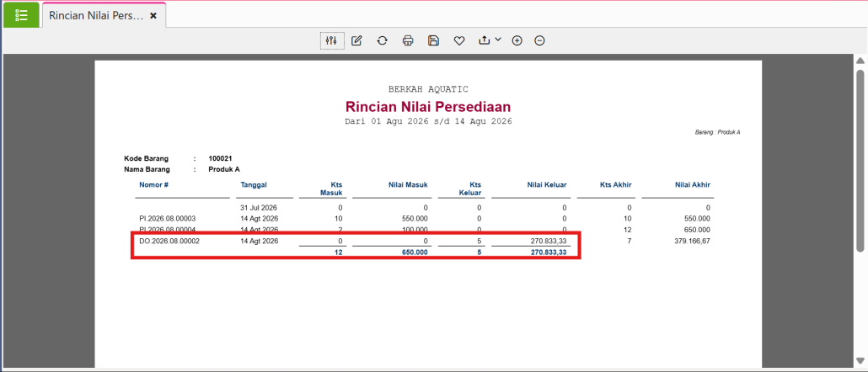Click total Nilai Masuk 650.000 in bold
The image size is (868, 372).
click(414, 252)
